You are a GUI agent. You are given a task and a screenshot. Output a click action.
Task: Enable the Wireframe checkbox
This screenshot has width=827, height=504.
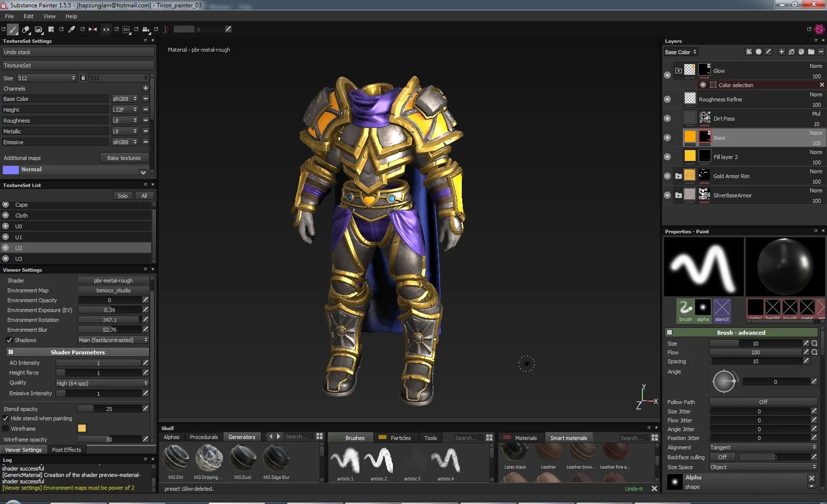5,429
